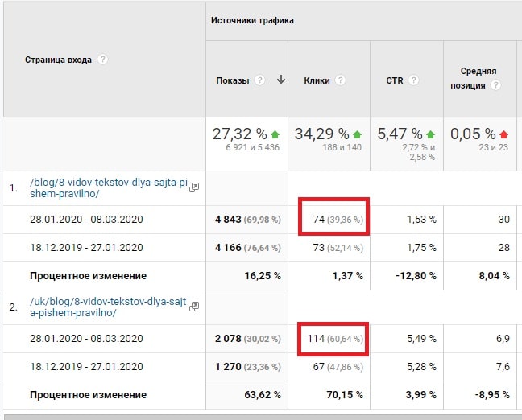Select CTR value 5,28 %
This screenshot has height=420, width=522.
pyautogui.click(x=421, y=367)
